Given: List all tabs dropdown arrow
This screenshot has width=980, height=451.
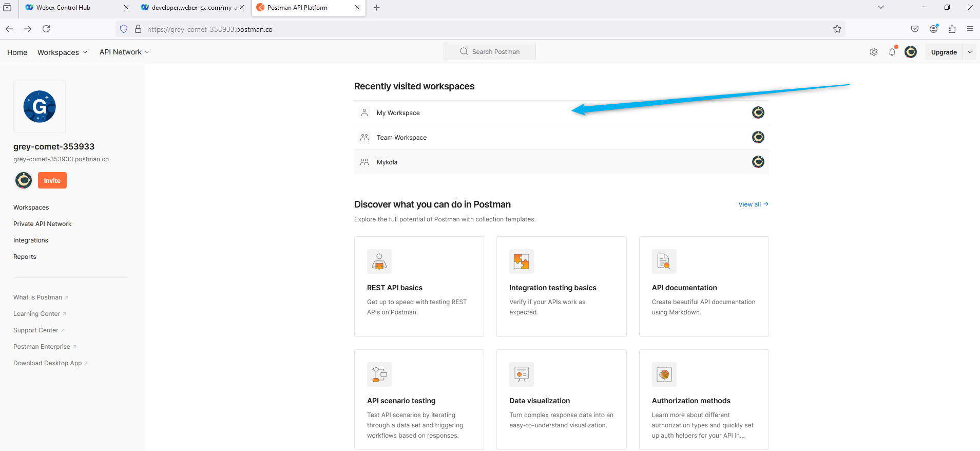Looking at the screenshot, I should coord(881,7).
